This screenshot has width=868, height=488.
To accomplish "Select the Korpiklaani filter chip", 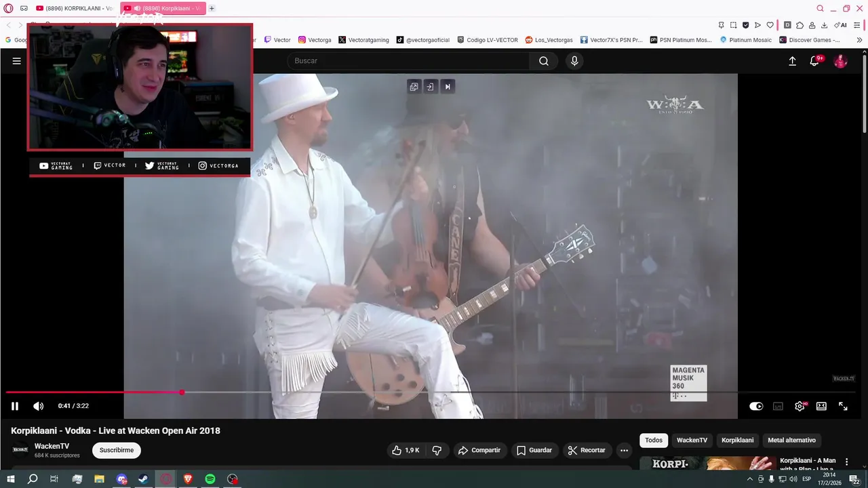I will (x=737, y=441).
